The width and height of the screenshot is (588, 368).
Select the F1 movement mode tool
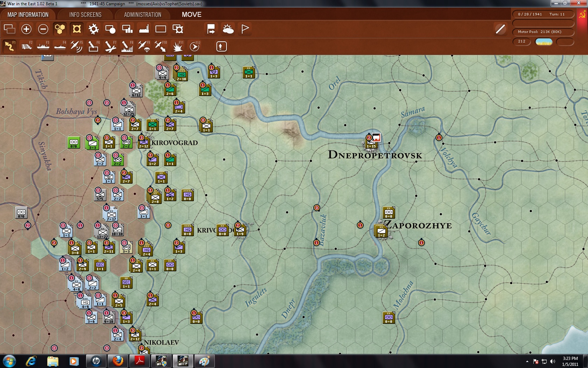[x=9, y=46]
